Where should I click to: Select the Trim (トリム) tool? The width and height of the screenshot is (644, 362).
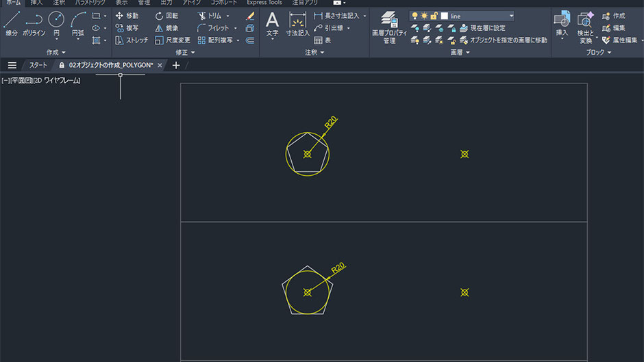(x=210, y=16)
